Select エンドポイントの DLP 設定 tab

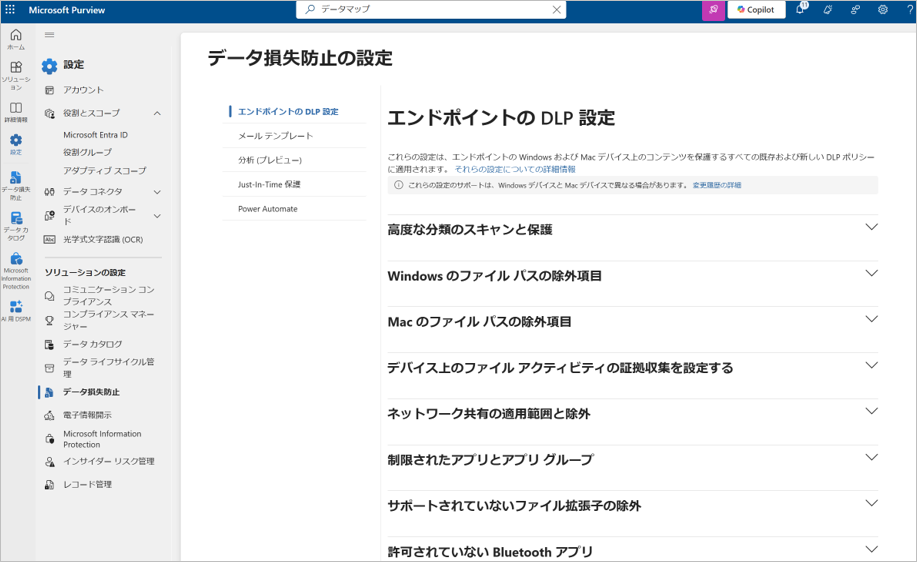pyautogui.click(x=288, y=111)
